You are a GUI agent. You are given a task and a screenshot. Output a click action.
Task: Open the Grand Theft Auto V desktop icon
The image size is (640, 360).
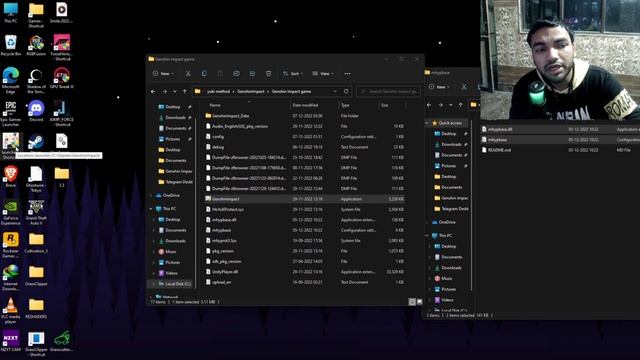36,212
